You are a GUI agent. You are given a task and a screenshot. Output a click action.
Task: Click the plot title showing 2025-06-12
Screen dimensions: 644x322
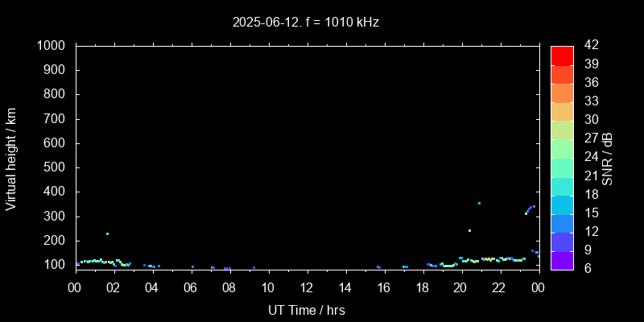(305, 23)
